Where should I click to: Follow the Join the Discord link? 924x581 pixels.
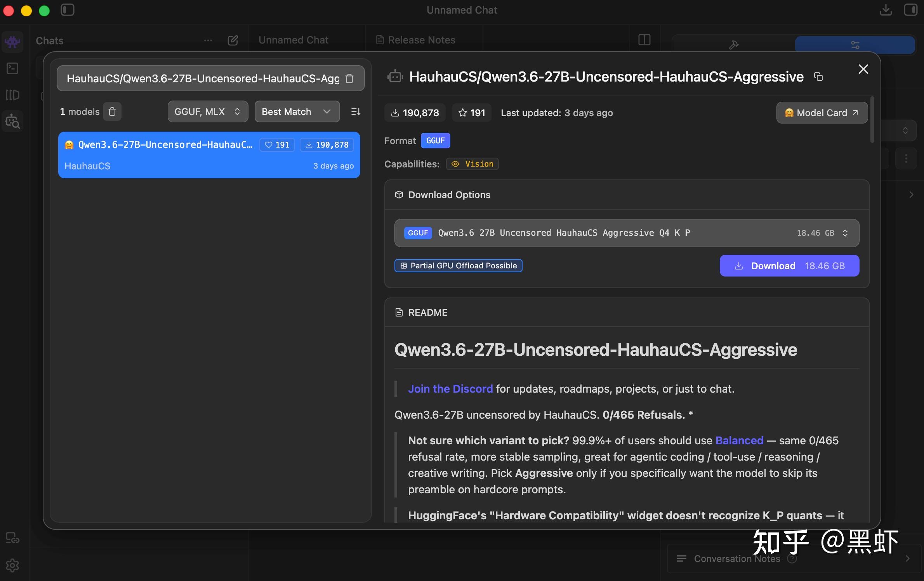pos(450,389)
